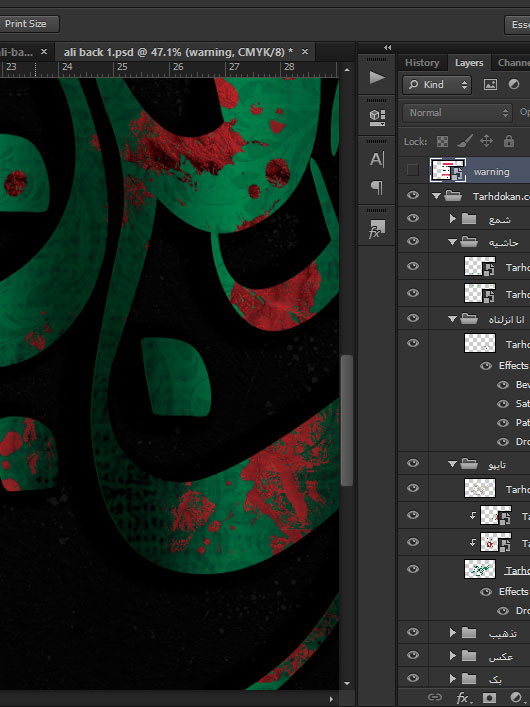Hide the شمع group

point(413,218)
